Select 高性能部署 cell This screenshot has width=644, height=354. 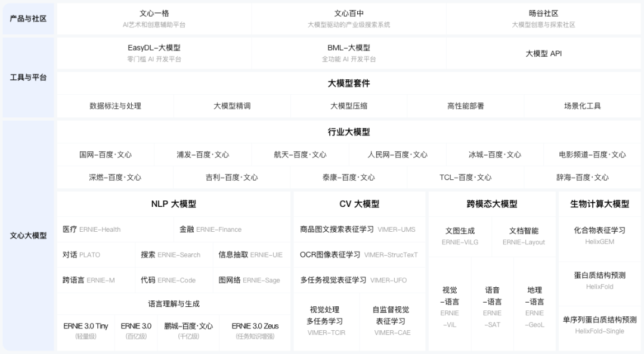coord(465,106)
